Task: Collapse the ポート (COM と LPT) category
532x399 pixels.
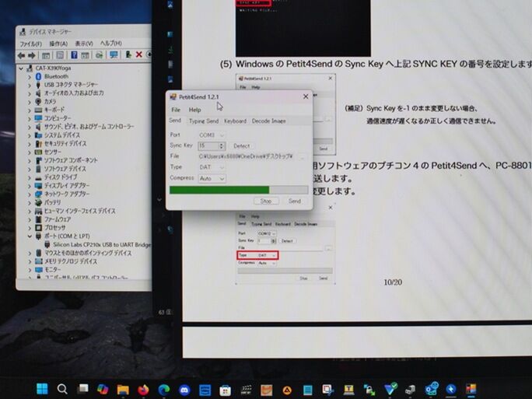Action: coord(30,236)
